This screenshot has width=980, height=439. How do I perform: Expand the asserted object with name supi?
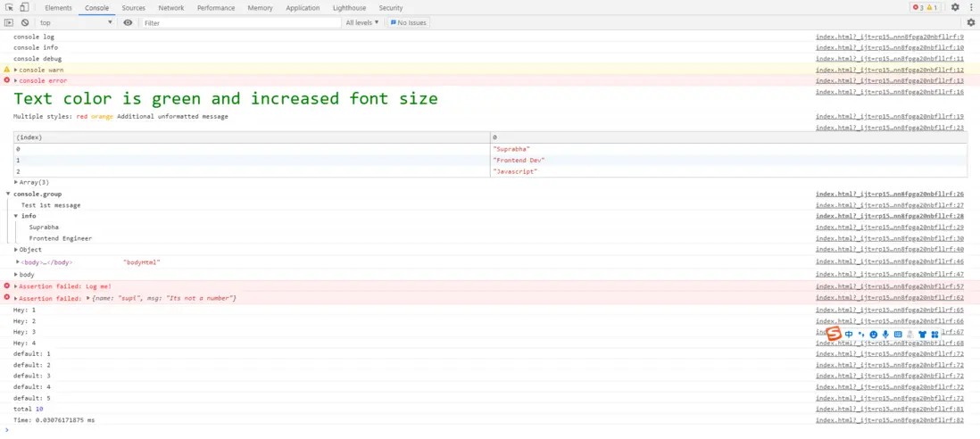(x=88, y=299)
